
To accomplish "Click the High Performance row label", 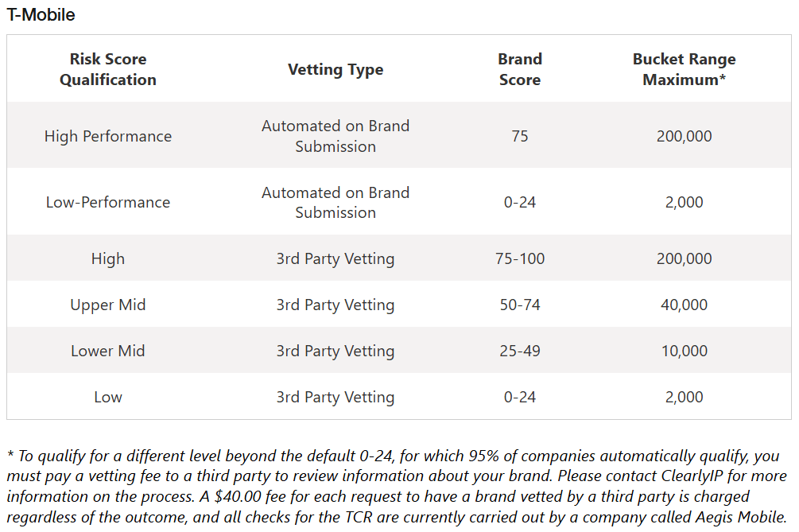I will tap(108, 136).
